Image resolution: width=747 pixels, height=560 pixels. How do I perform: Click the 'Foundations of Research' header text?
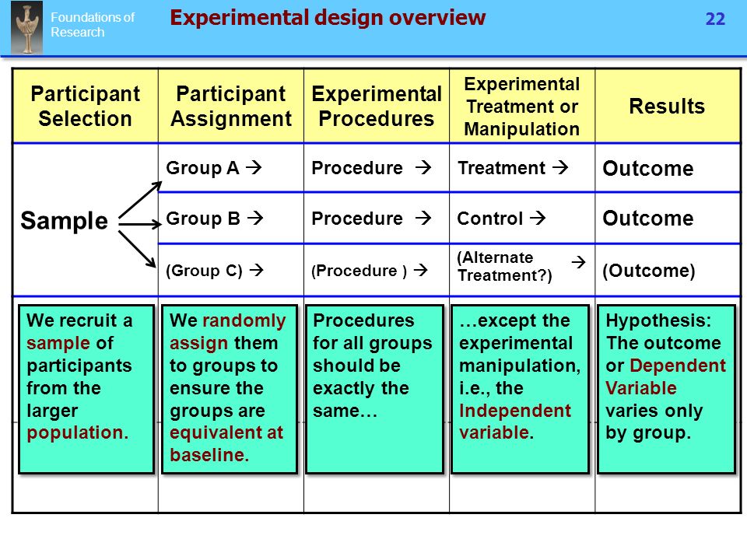93,25
